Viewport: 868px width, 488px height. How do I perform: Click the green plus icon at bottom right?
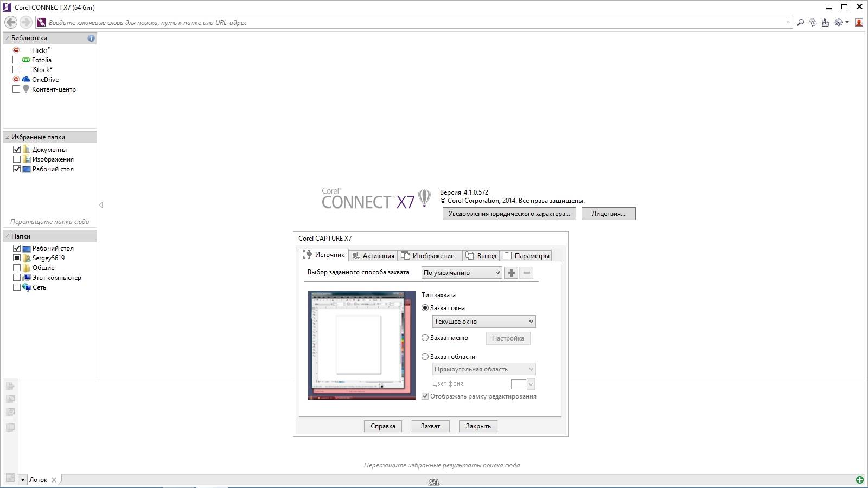point(859,480)
